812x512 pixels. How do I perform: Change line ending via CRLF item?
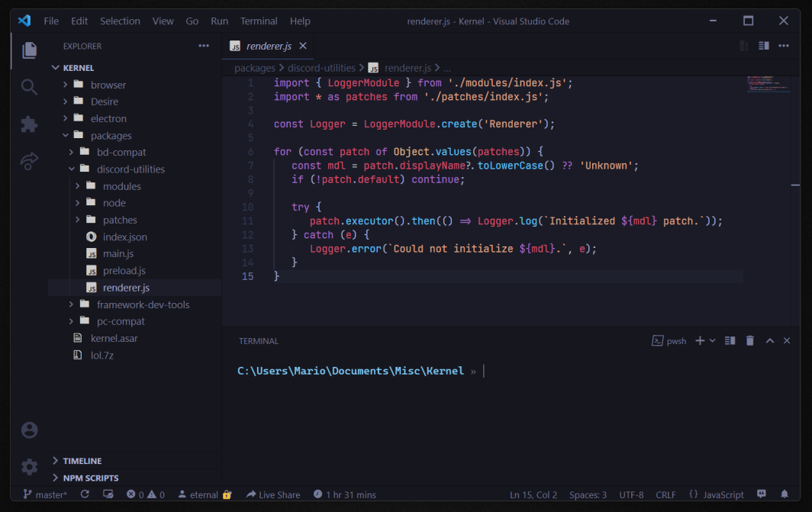665,495
